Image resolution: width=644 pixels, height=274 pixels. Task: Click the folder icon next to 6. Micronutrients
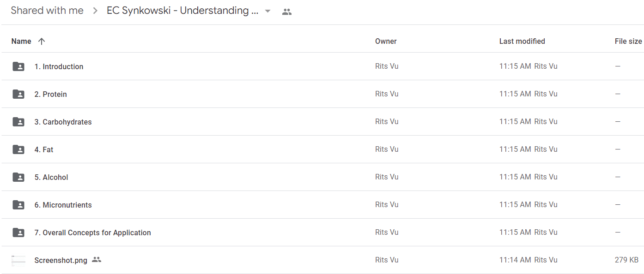click(x=18, y=205)
